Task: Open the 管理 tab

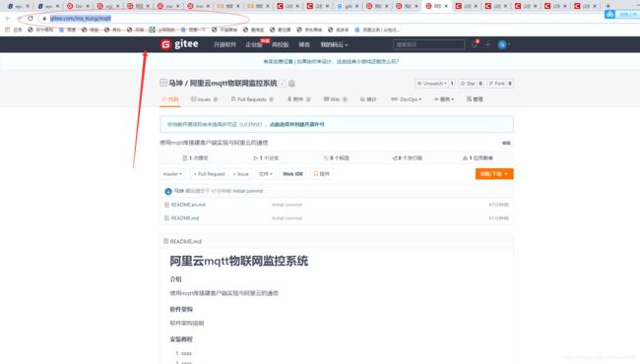Action: (x=475, y=99)
